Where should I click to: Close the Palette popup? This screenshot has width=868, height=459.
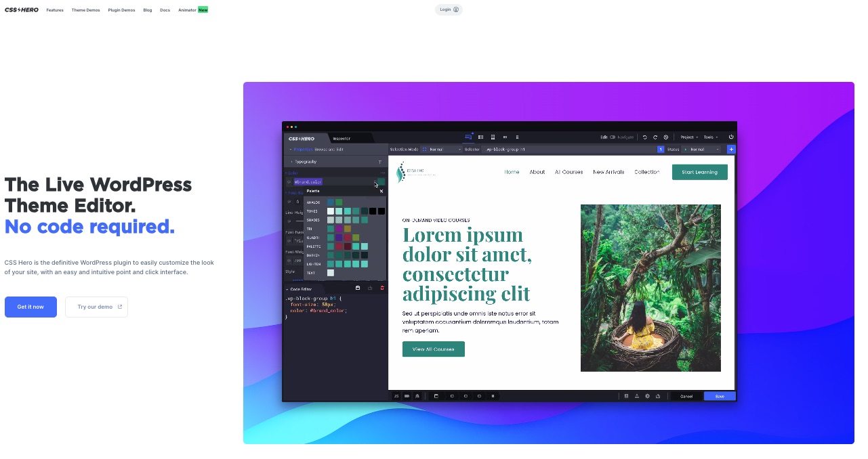[x=381, y=191]
